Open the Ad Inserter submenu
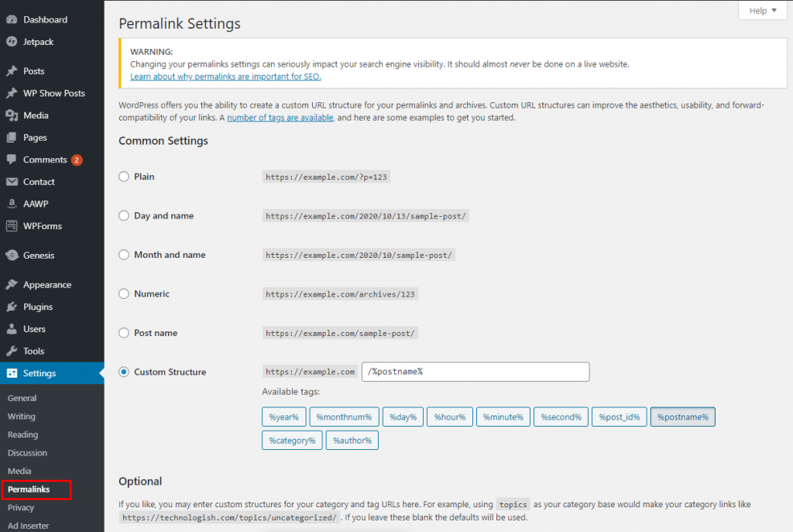The height and width of the screenshot is (532, 793). [x=29, y=526]
